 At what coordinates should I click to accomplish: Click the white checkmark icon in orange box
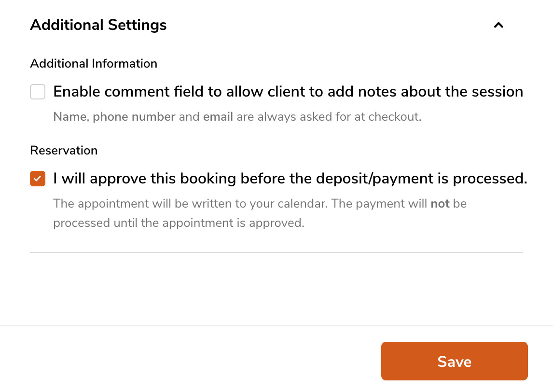[38, 179]
